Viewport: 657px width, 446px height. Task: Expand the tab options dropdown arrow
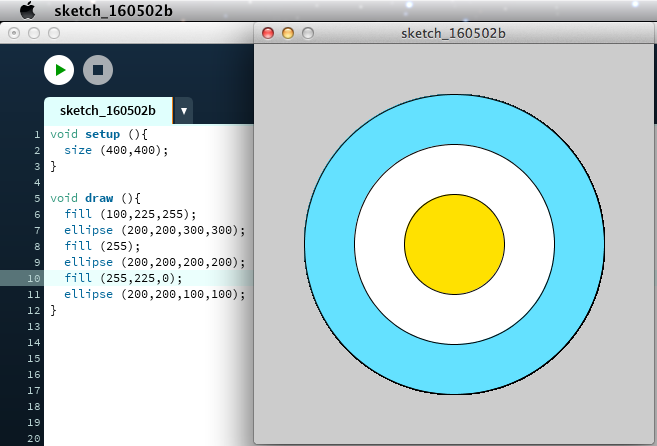[x=184, y=110]
